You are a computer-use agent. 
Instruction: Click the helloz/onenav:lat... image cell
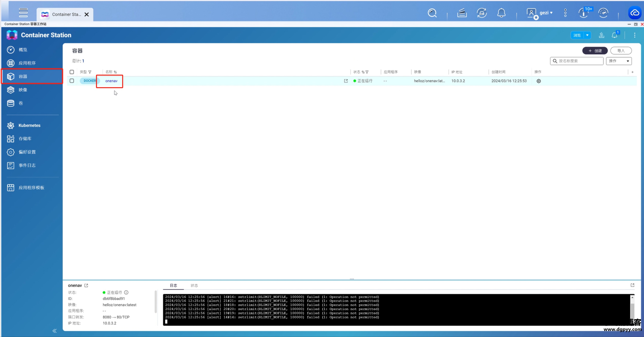coord(429,81)
